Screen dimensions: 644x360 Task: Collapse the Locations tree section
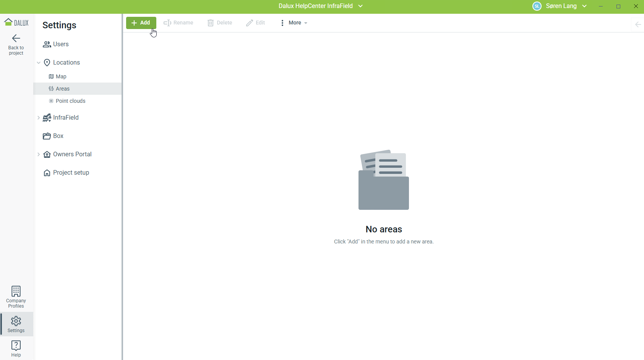pos(39,63)
